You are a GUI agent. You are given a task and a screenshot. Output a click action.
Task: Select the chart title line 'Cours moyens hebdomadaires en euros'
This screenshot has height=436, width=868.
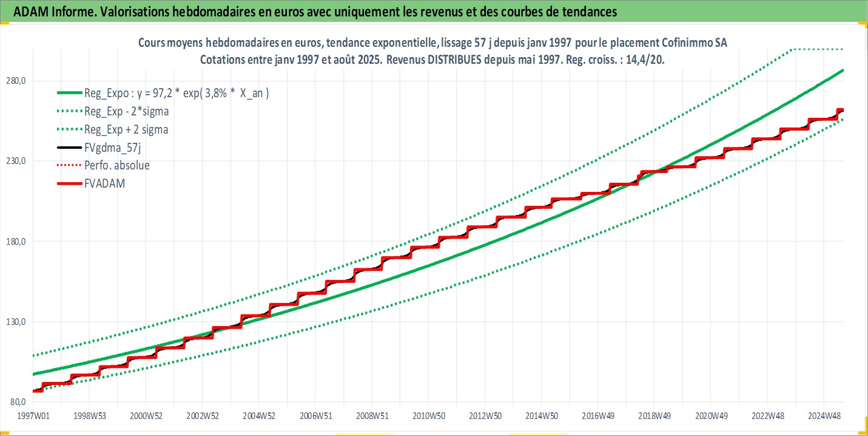coord(432,43)
